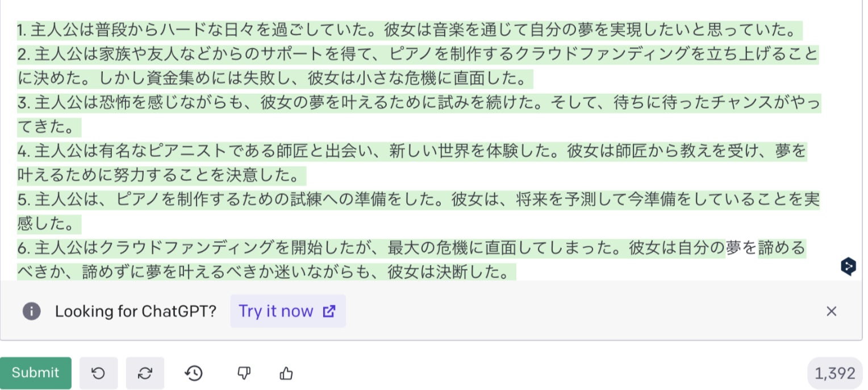Click the dark hexagon icon in text area
This screenshot has height=390, width=868.
tap(848, 266)
